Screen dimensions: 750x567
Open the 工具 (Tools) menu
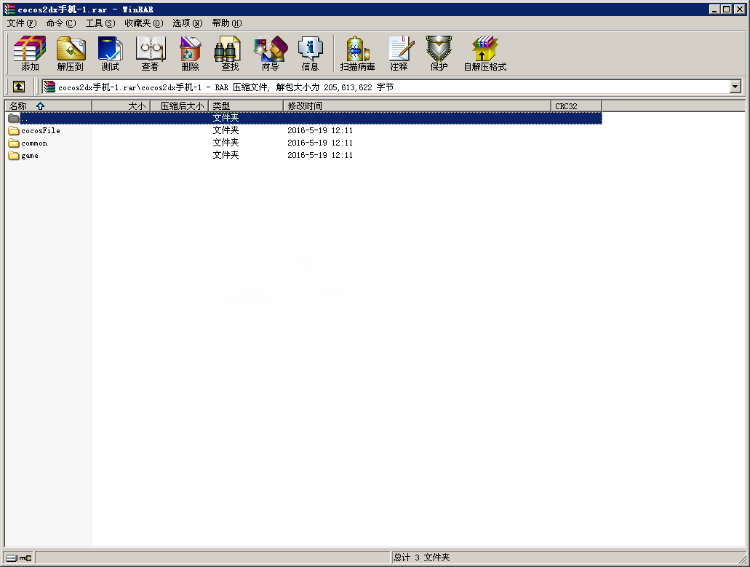point(100,23)
